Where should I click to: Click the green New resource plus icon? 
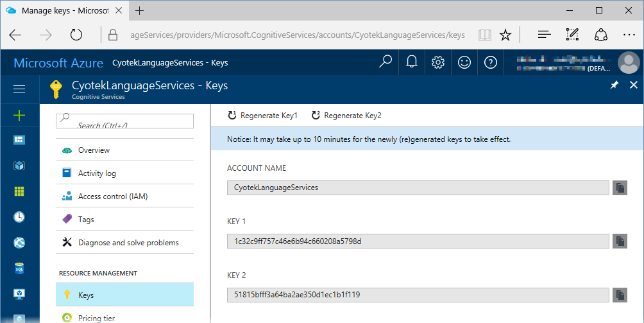coord(19,116)
